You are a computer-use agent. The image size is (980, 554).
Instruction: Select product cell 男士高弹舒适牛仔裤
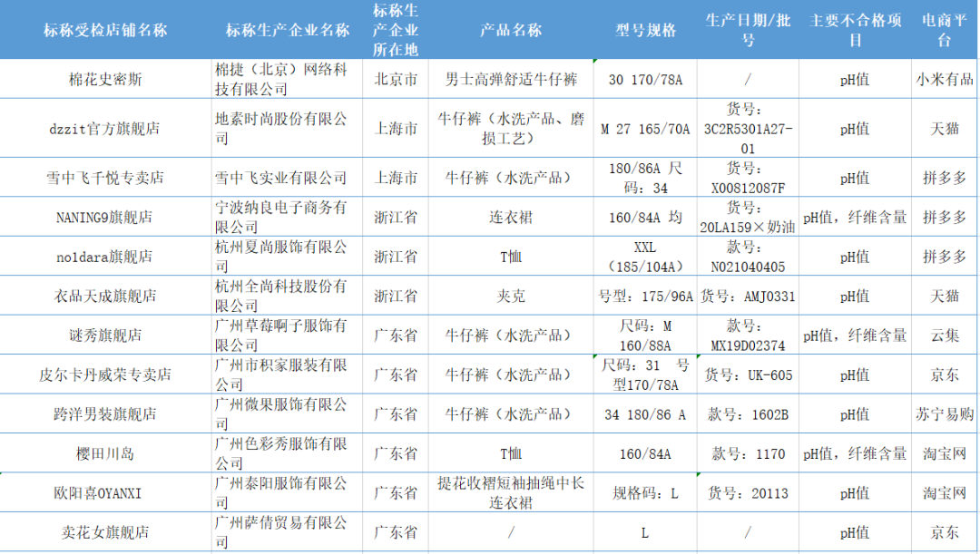[x=511, y=79]
